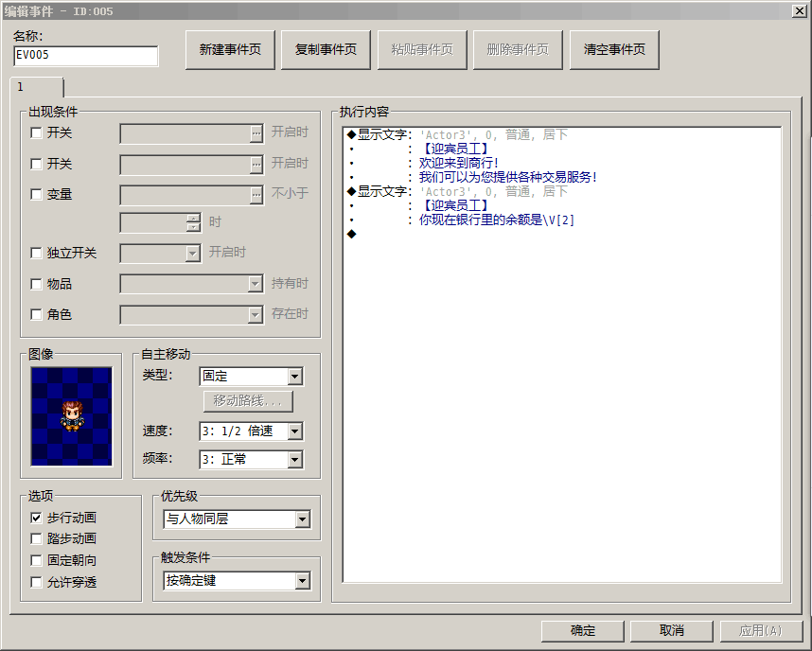Enable the 踏步动画 option
The image size is (812, 651).
[x=36, y=538]
